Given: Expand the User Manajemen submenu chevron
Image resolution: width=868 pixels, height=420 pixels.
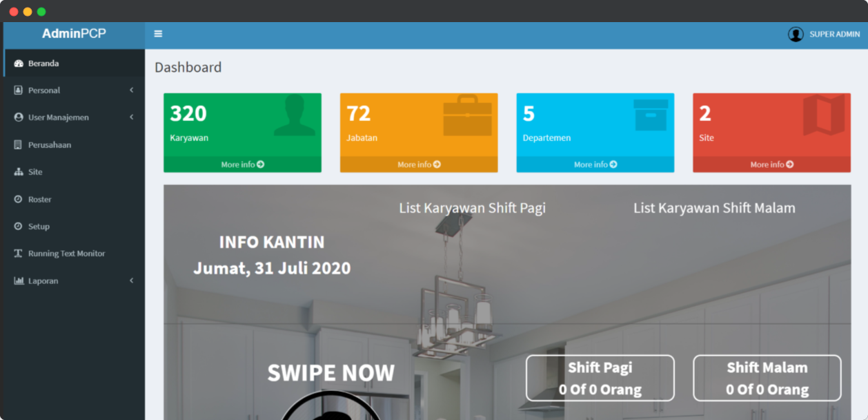Looking at the screenshot, I should coord(131,117).
